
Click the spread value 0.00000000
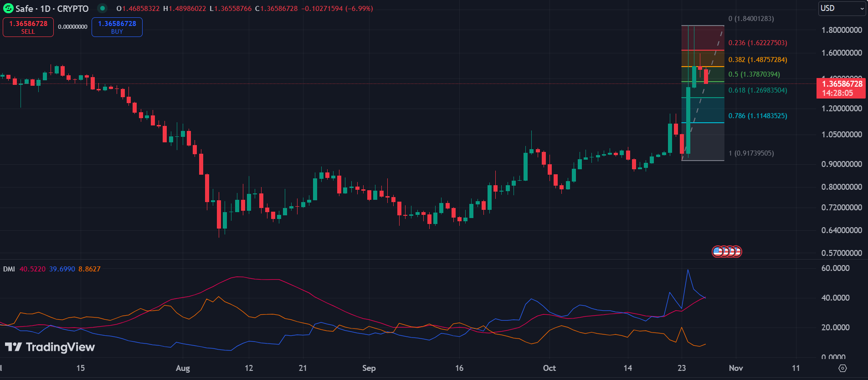72,27
